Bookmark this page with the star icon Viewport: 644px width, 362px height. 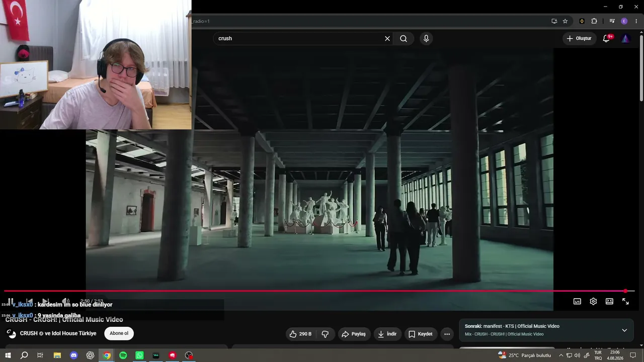pos(565,21)
